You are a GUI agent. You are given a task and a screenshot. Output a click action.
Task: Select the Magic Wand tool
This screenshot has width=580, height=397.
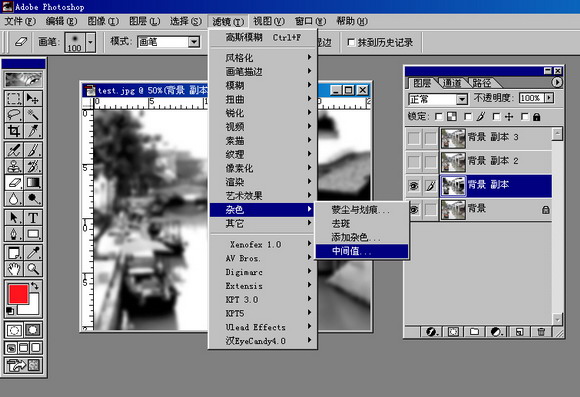(x=33, y=115)
